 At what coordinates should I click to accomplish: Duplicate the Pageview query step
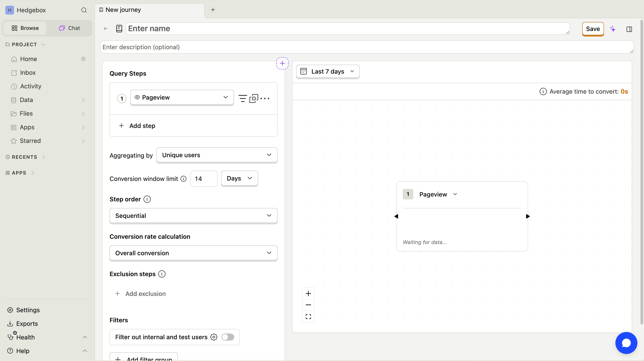[254, 98]
